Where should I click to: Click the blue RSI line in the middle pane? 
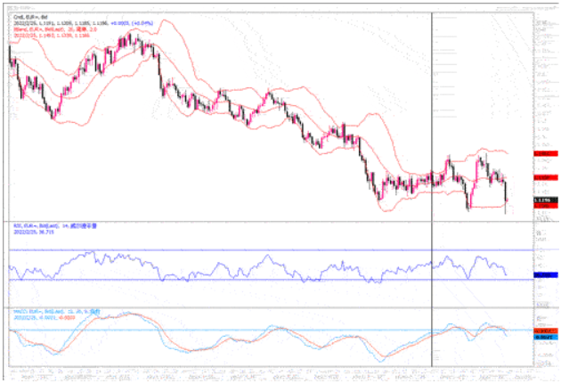[267, 263]
